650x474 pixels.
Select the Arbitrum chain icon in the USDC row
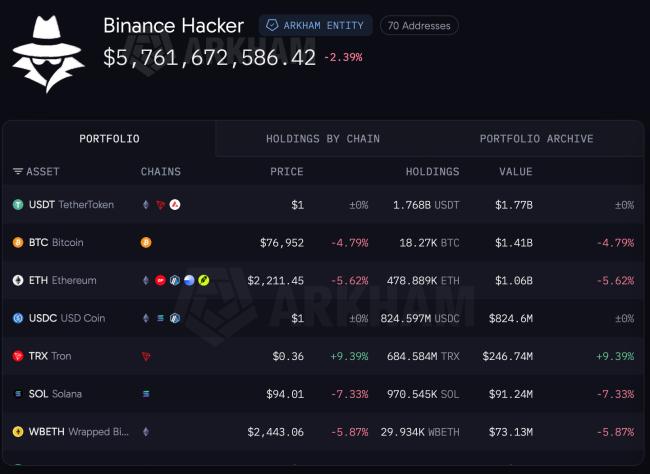click(175, 318)
